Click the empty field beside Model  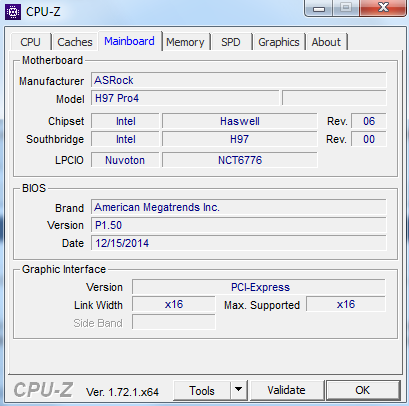pyautogui.click(x=334, y=98)
